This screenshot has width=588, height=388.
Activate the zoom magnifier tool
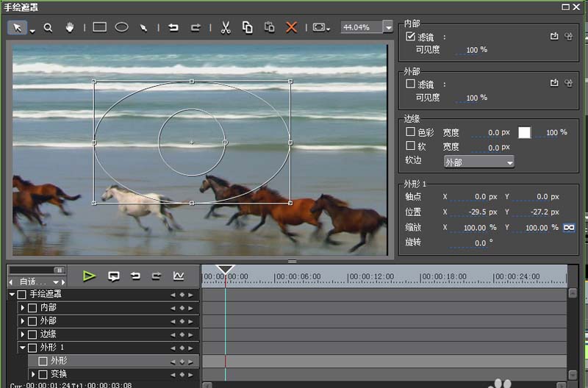click(x=48, y=27)
